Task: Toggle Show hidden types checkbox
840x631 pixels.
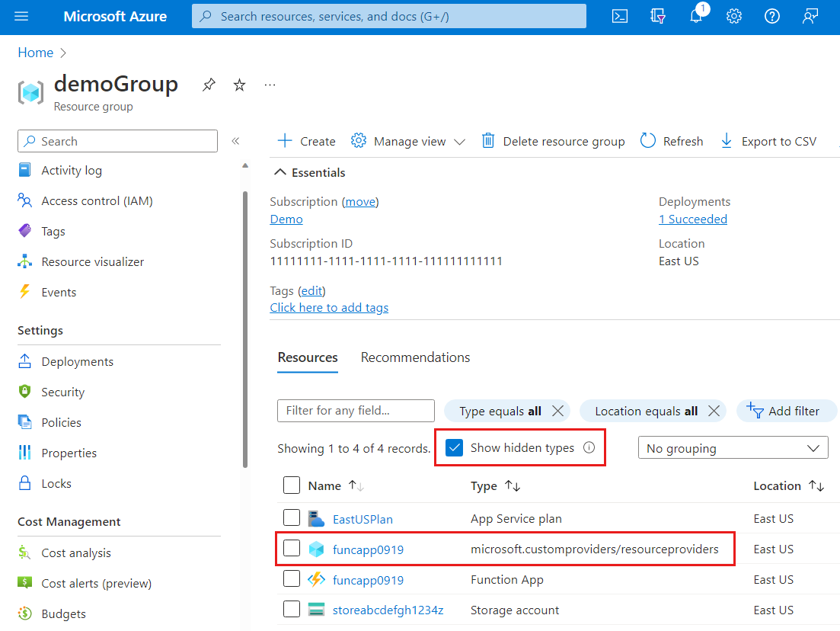Action: click(x=454, y=447)
